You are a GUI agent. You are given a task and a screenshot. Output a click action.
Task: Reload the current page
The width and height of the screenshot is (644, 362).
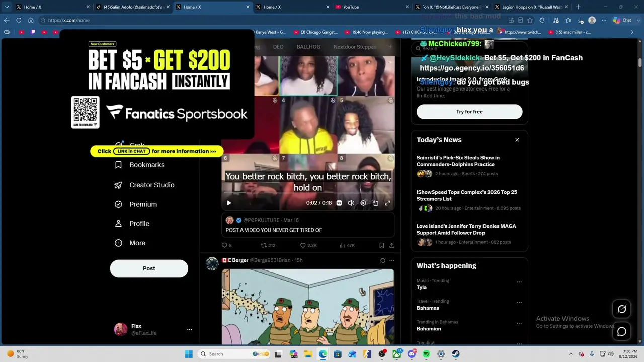tap(19, 20)
